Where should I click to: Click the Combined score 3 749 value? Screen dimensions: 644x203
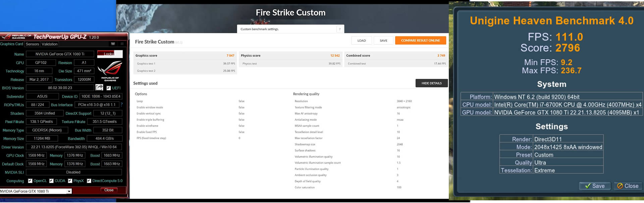(441, 56)
